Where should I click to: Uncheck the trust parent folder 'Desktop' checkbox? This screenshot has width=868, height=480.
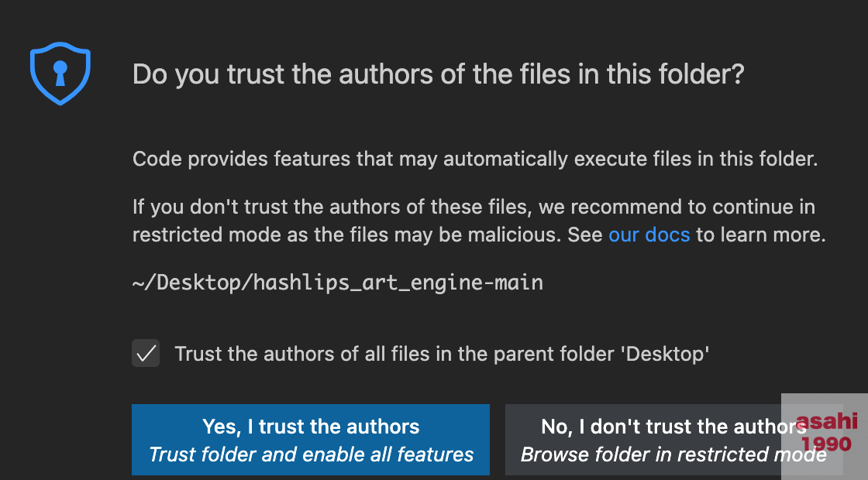coord(146,353)
